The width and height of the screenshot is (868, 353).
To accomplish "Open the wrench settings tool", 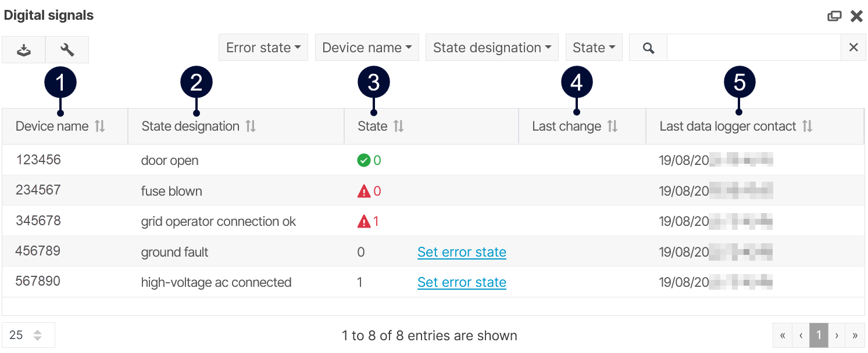I will pyautogui.click(x=67, y=50).
